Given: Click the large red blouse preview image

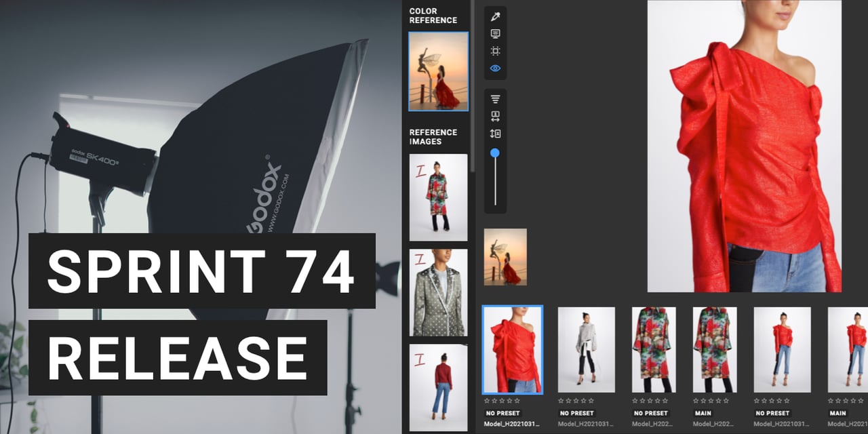Looking at the screenshot, I should (744, 146).
